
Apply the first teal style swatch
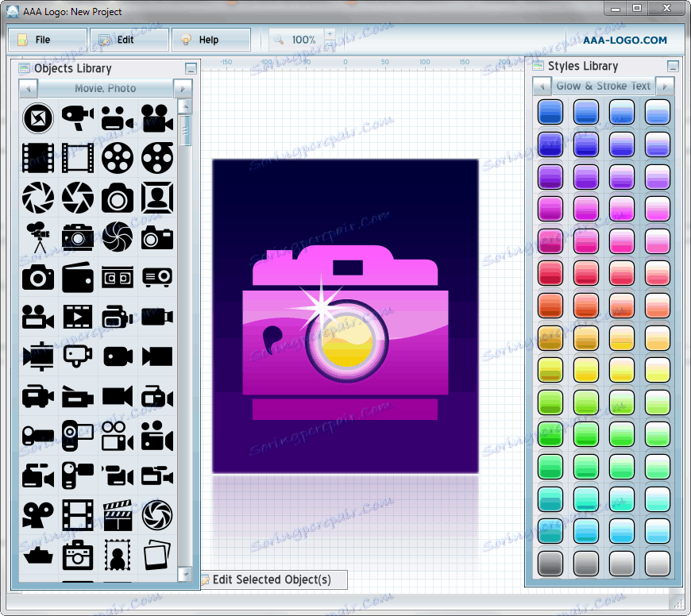pos(550,499)
